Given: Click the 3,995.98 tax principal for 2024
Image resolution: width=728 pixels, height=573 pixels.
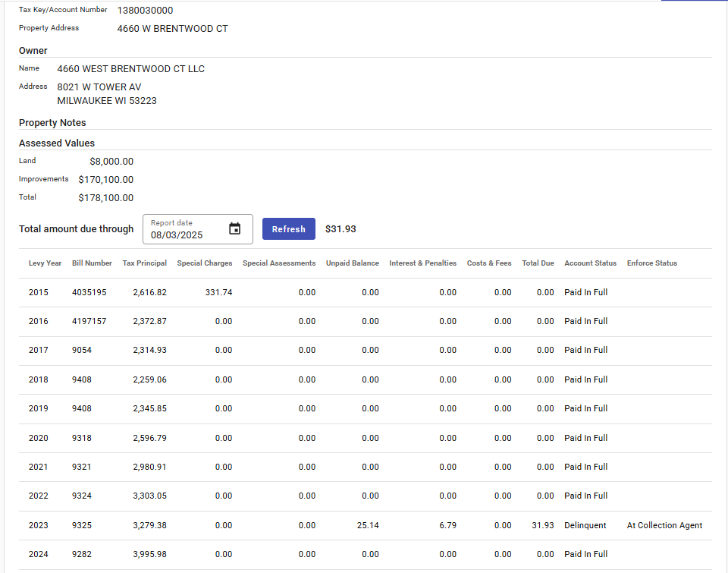Looking at the screenshot, I should [x=149, y=554].
